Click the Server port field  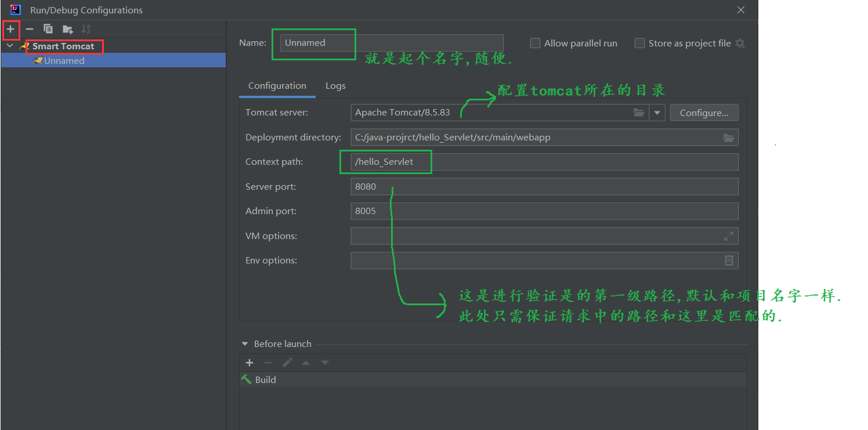tap(544, 187)
